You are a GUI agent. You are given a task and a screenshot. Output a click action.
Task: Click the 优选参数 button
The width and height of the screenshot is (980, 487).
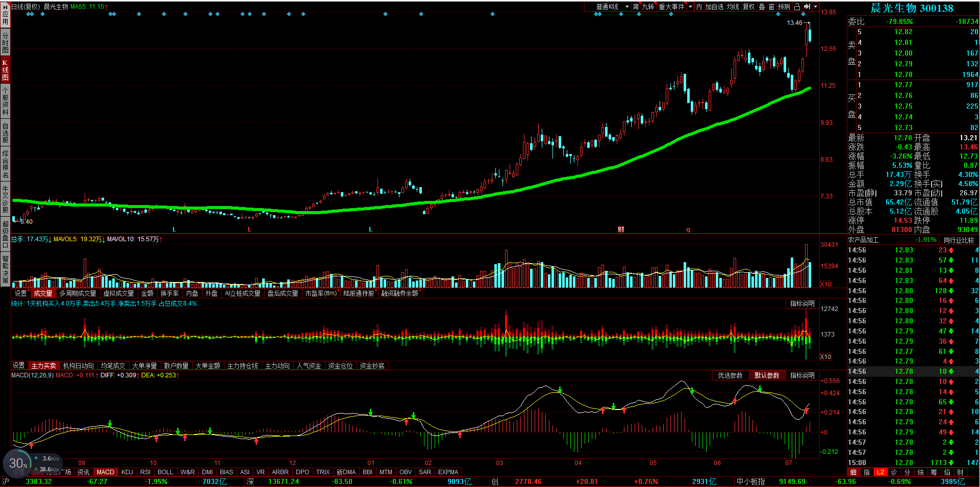coord(730,375)
